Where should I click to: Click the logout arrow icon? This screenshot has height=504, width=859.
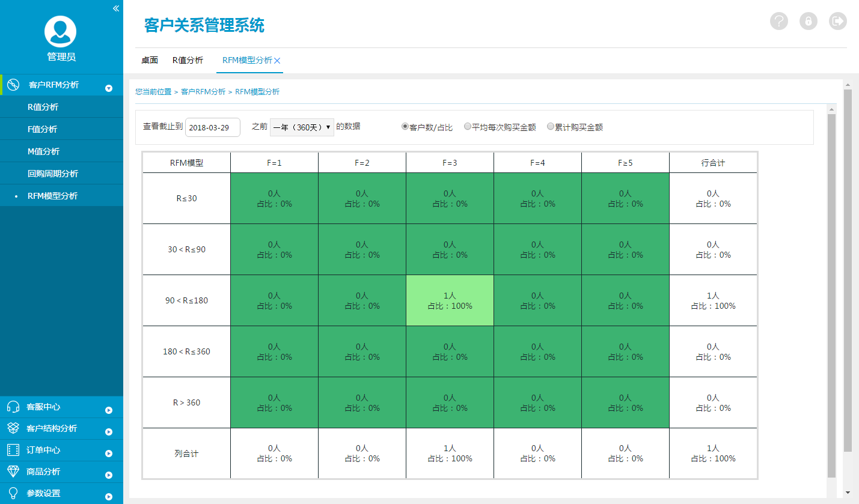coord(837,22)
